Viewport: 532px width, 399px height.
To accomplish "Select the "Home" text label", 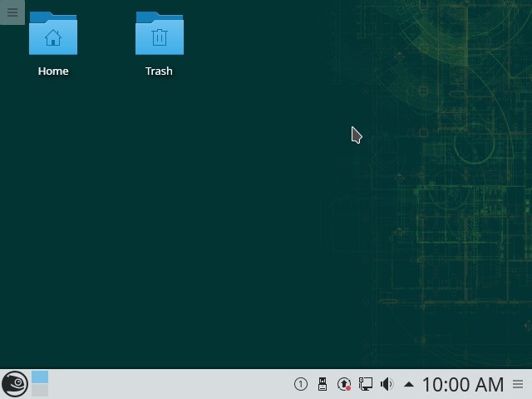I will click(x=53, y=71).
